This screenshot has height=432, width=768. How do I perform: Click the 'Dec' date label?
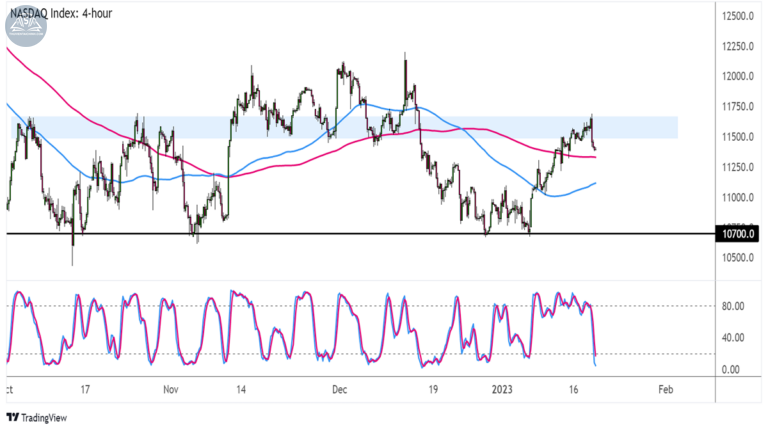339,390
